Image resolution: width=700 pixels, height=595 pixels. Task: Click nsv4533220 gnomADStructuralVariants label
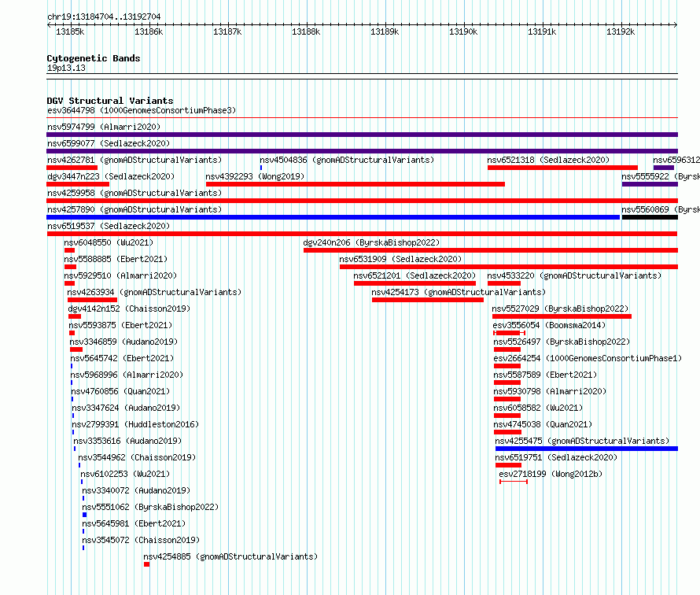[x=574, y=275]
